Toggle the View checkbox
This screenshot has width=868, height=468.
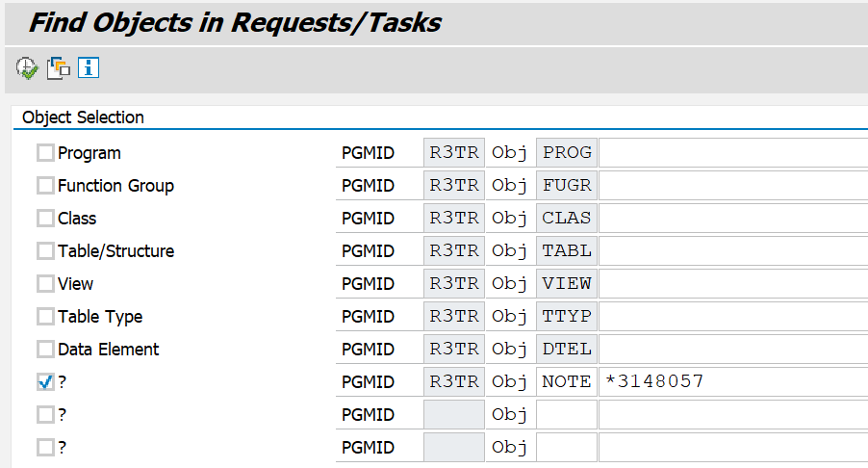coord(45,284)
